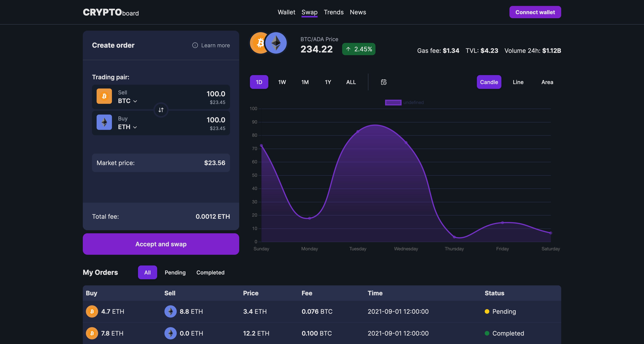Click the Bitcoin icon in 7.8 ETH row
The width and height of the screenshot is (644, 344).
[x=92, y=333]
